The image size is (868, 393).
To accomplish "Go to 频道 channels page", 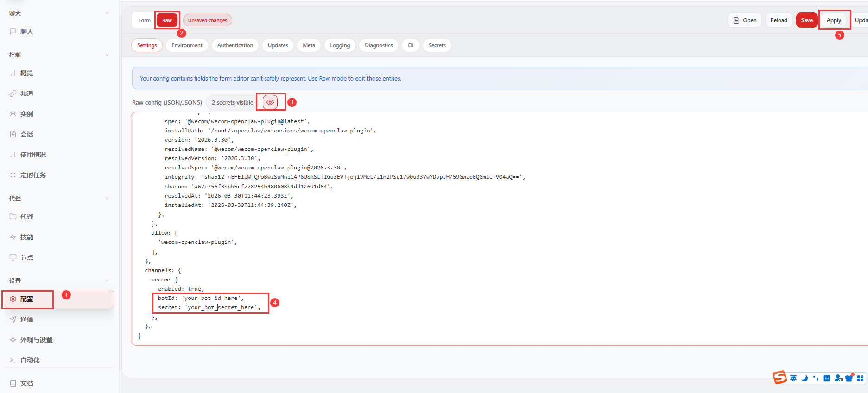I will tap(26, 94).
